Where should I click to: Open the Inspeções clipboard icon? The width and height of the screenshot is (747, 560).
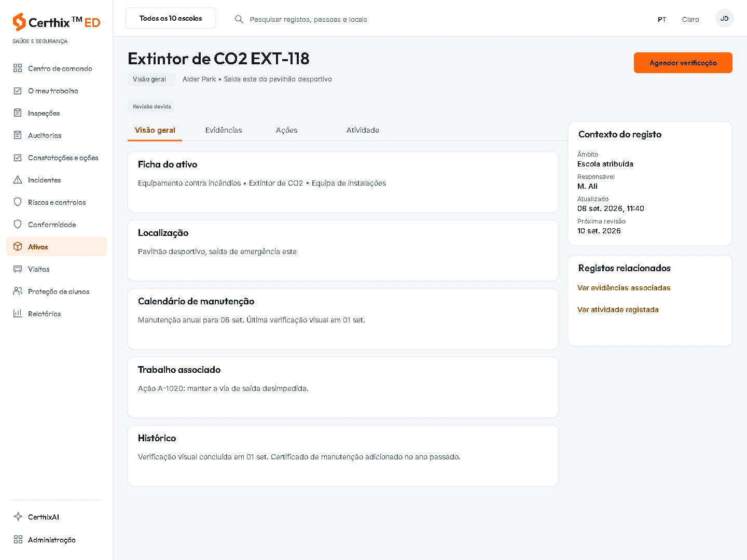tap(18, 113)
